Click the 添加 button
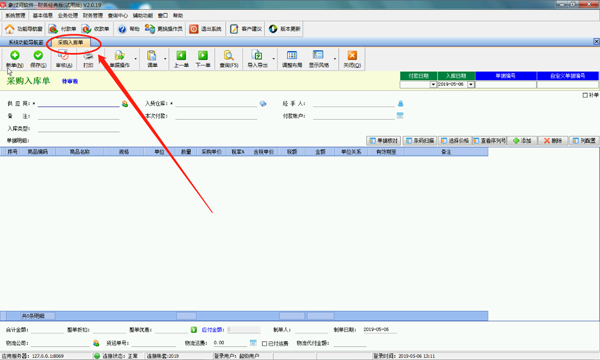The image size is (600, 360). click(x=522, y=141)
